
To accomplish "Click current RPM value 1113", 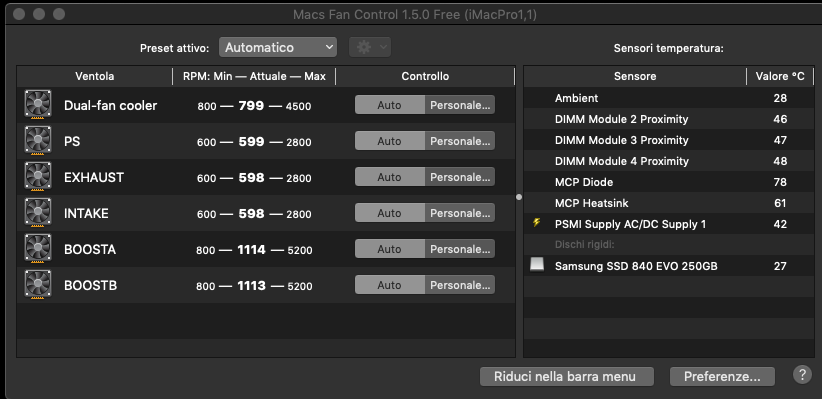I will (x=251, y=286).
